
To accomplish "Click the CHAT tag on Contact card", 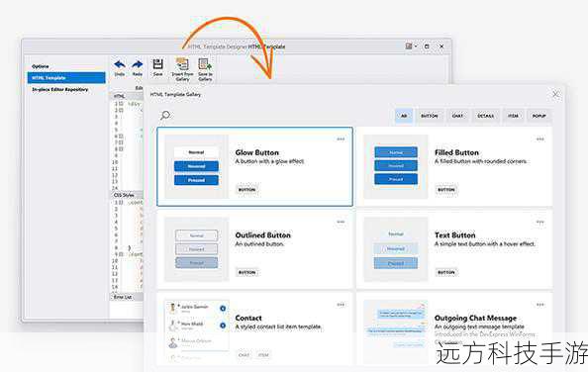I will tap(244, 355).
